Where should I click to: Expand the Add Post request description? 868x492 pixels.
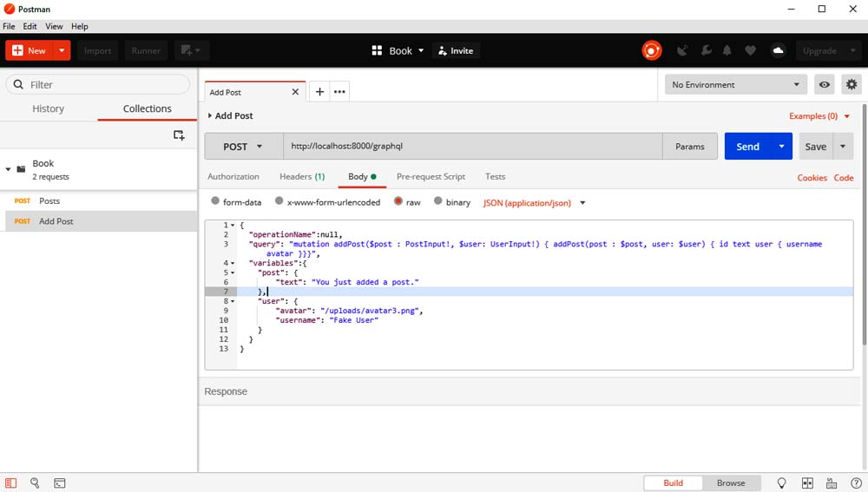[210, 115]
